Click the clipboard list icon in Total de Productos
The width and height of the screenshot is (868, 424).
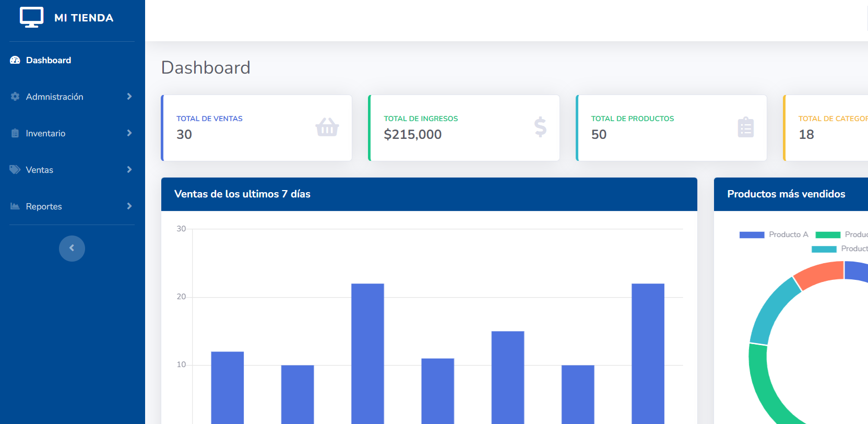click(x=745, y=127)
